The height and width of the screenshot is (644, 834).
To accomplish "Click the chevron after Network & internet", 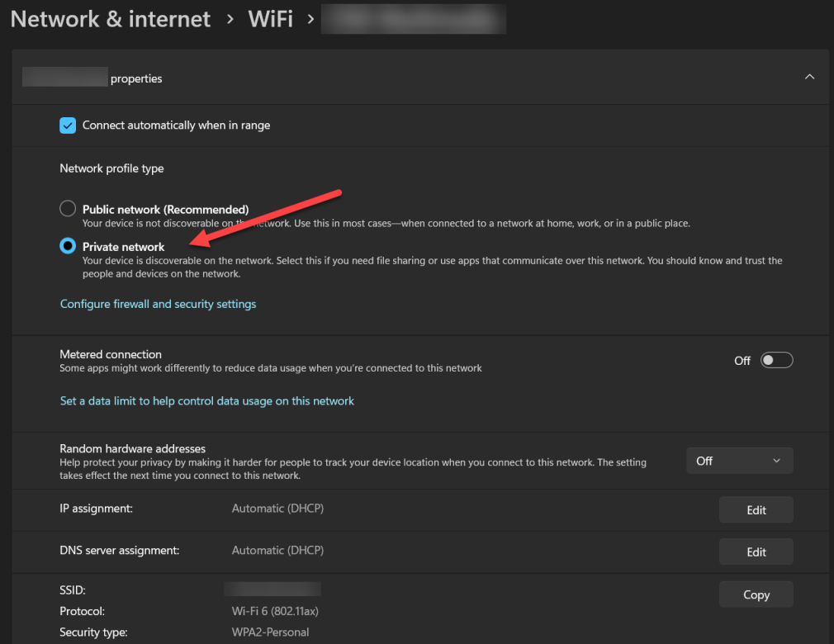I will coord(230,19).
